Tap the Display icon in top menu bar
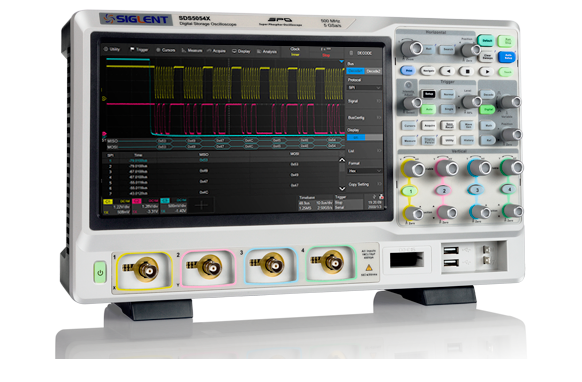 point(241,51)
